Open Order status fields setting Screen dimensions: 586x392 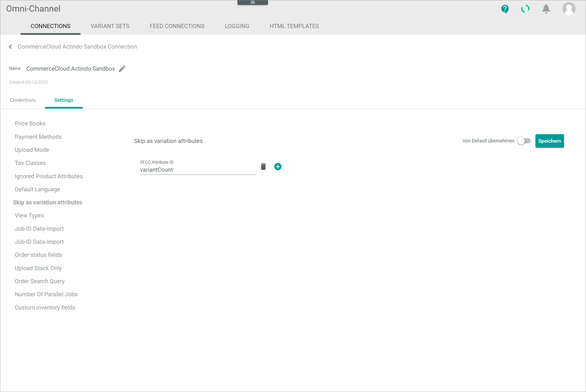point(38,255)
